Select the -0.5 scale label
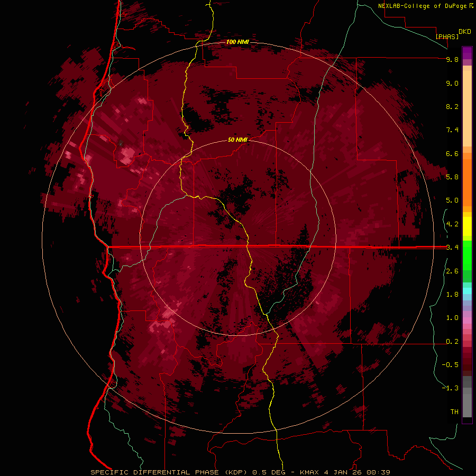The height and width of the screenshot is (476, 476). point(450,364)
